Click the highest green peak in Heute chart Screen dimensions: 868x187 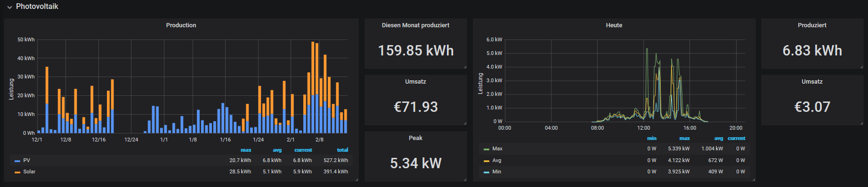point(647,49)
